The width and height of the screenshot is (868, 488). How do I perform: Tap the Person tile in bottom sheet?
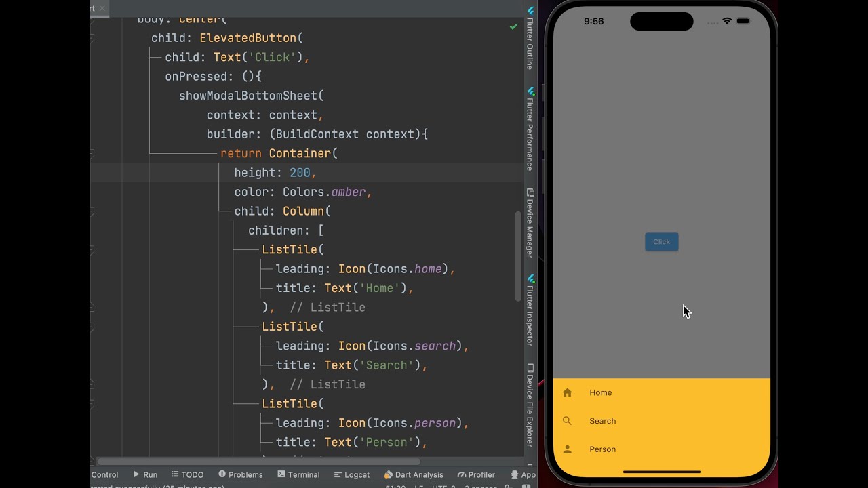point(661,449)
